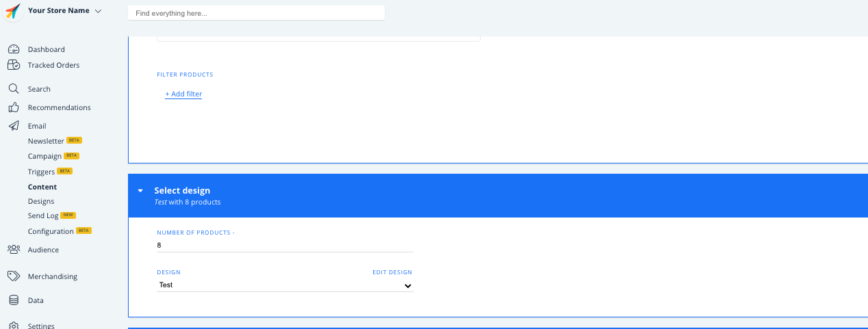Click the Data database icon
This screenshot has width=868, height=329.
[13, 300]
